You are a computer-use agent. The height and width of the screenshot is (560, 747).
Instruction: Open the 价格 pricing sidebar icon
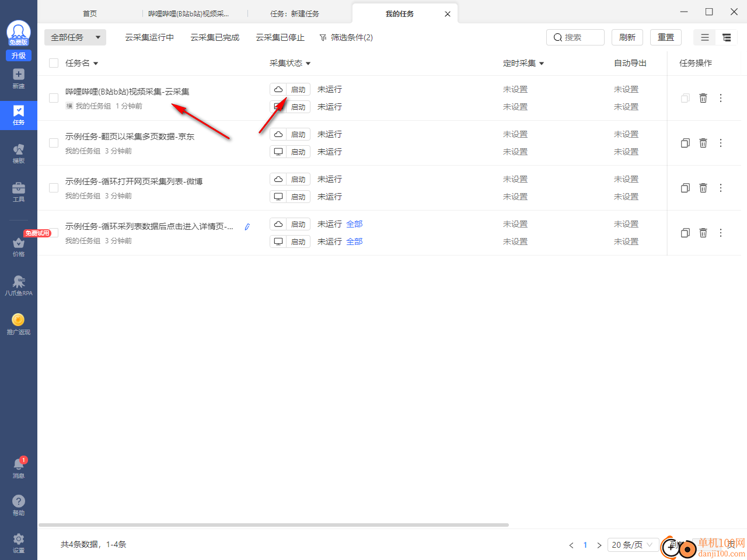click(x=19, y=247)
